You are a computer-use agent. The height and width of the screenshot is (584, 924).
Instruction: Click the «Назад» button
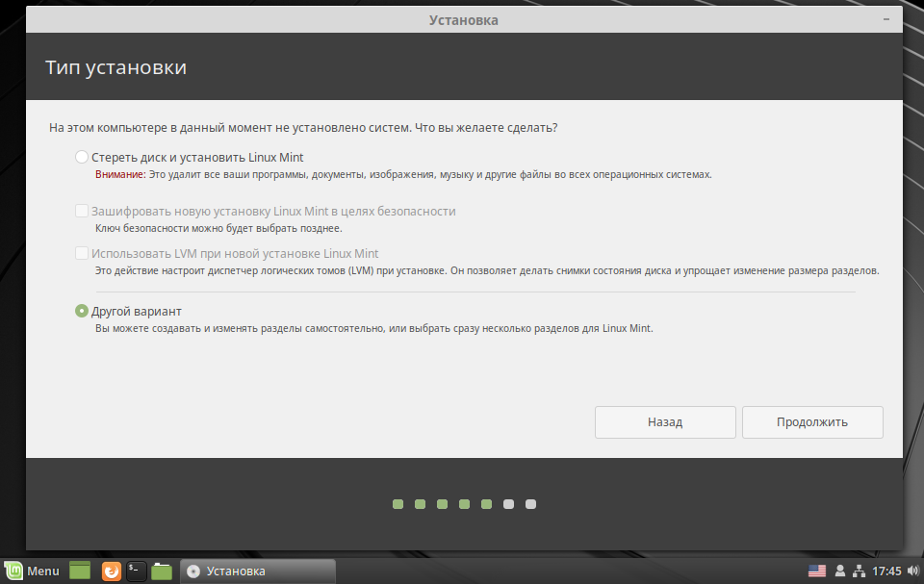click(665, 421)
